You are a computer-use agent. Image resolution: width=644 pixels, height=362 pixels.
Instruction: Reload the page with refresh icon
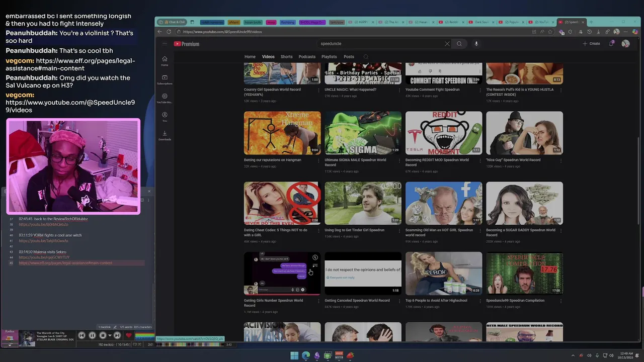click(169, 32)
